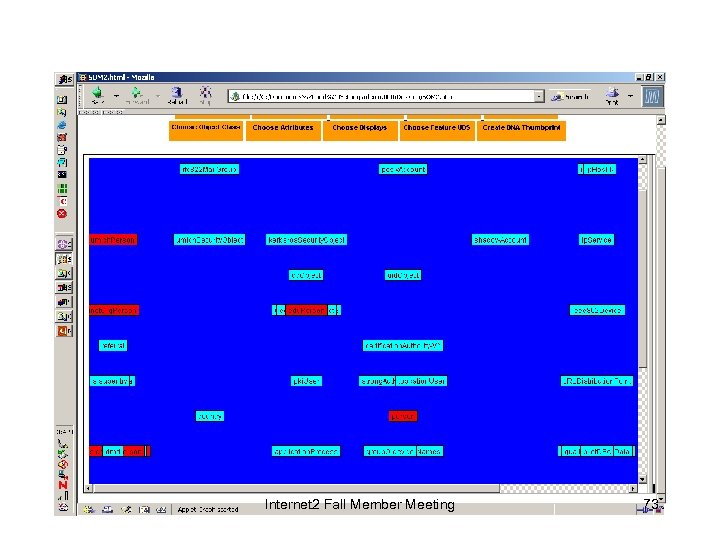This screenshot has width=720, height=540.
Task: Click inside the URL address field
Action: tap(382, 96)
